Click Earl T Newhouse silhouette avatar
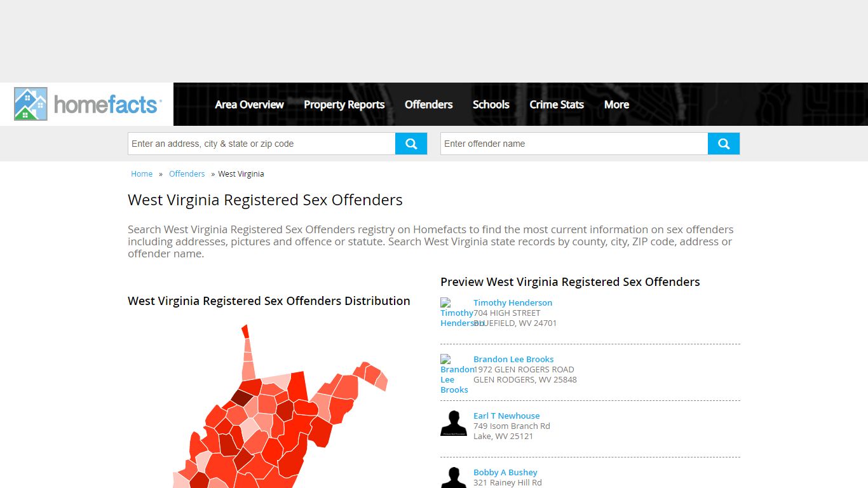The height and width of the screenshot is (488, 868). click(454, 423)
